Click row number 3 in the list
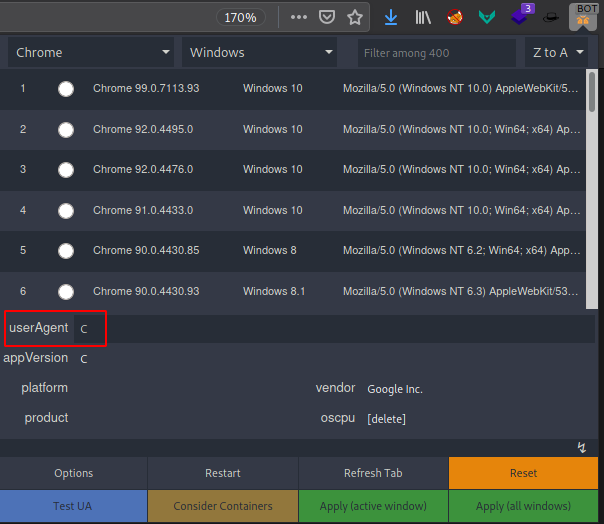The image size is (604, 524). (23, 170)
